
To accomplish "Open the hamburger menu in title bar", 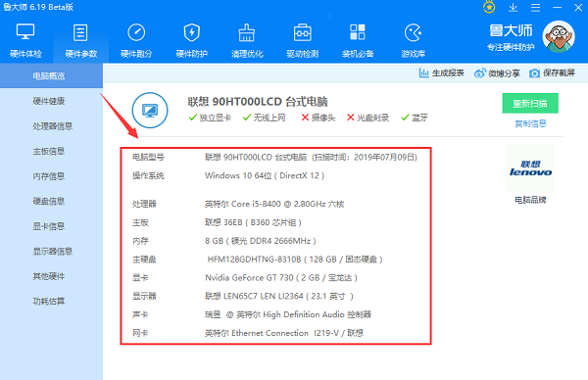I will [x=535, y=8].
